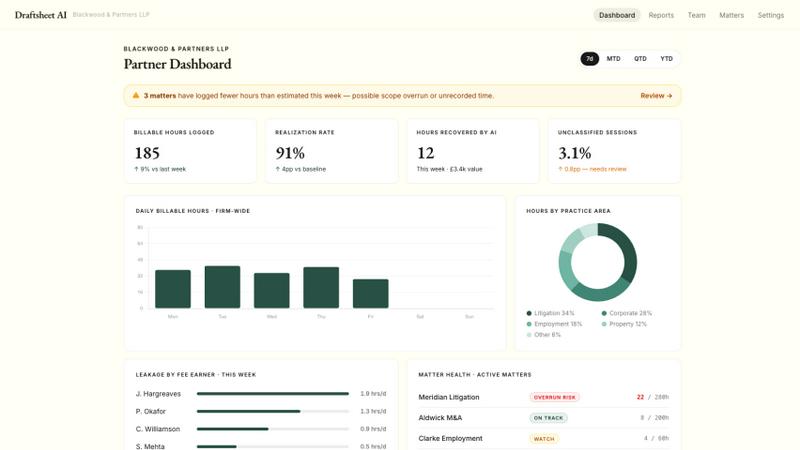
Task: Click the On Track badge for Aldwick M&A
Action: point(549,418)
